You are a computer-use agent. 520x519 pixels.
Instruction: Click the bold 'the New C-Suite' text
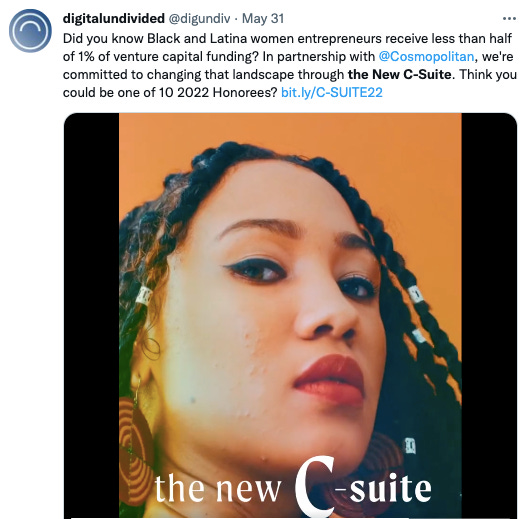399,74
